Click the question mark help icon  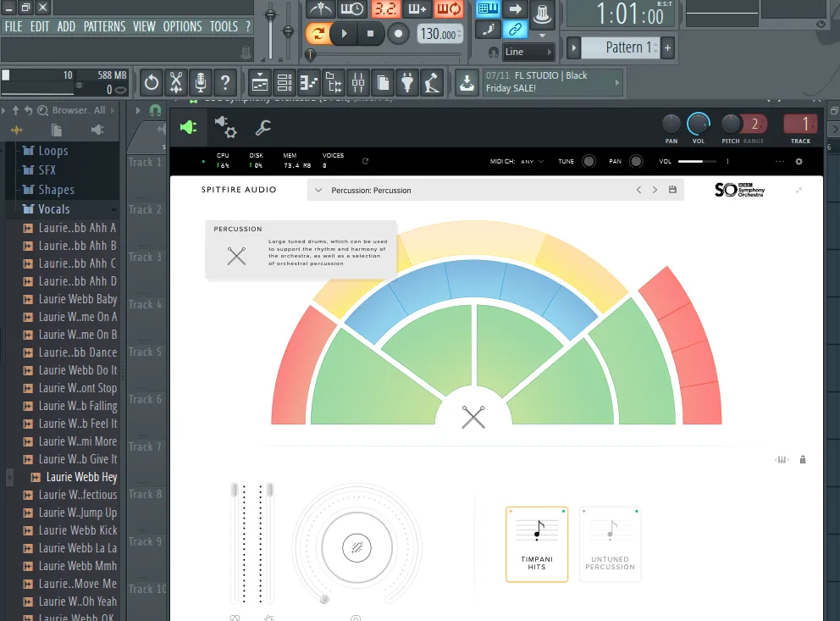point(225,82)
